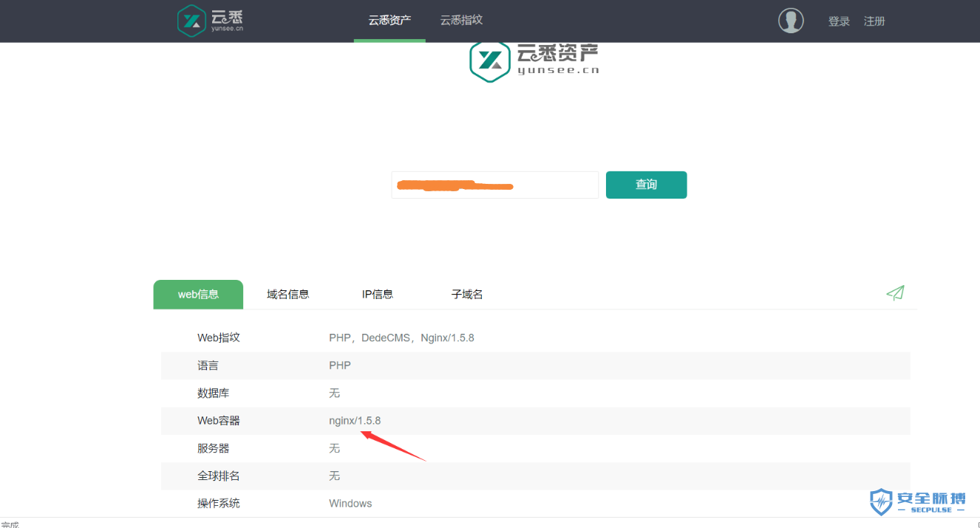980x528 pixels.
Task: Click the Web指纹 value PHP, DedeCMS, Nginx/1.5.8
Action: (x=401, y=337)
